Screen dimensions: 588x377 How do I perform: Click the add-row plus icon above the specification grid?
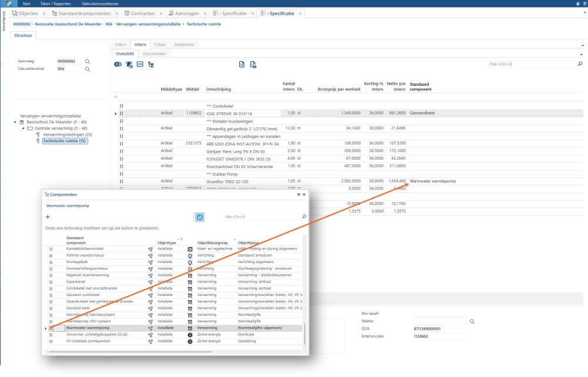116,96
